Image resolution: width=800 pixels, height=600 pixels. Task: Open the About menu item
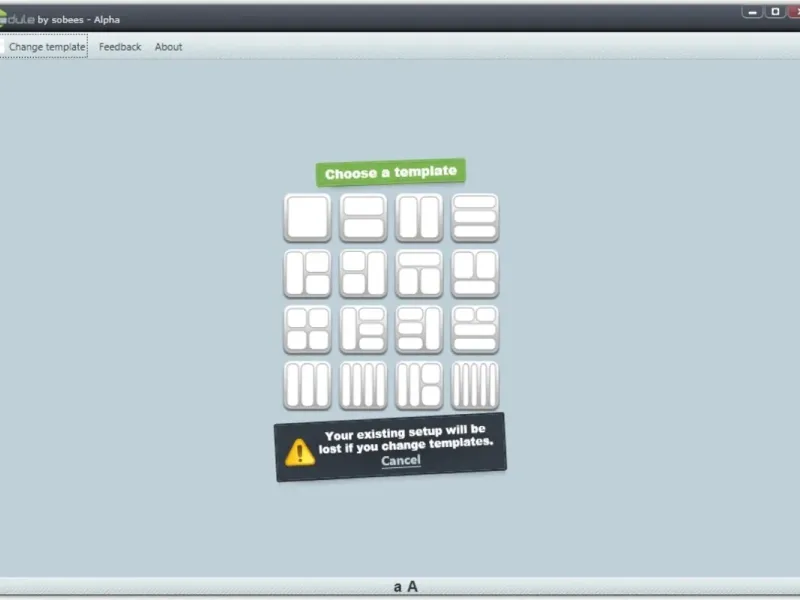(168, 47)
